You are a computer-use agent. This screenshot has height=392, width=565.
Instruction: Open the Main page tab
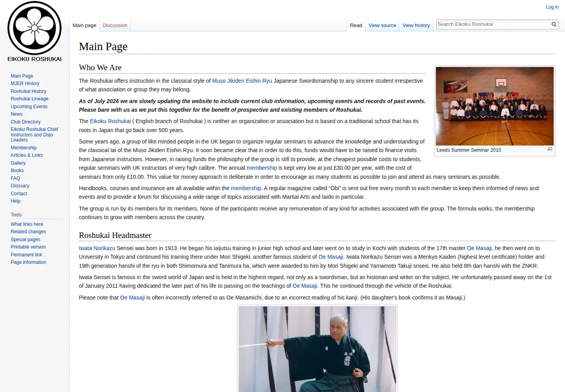click(84, 25)
